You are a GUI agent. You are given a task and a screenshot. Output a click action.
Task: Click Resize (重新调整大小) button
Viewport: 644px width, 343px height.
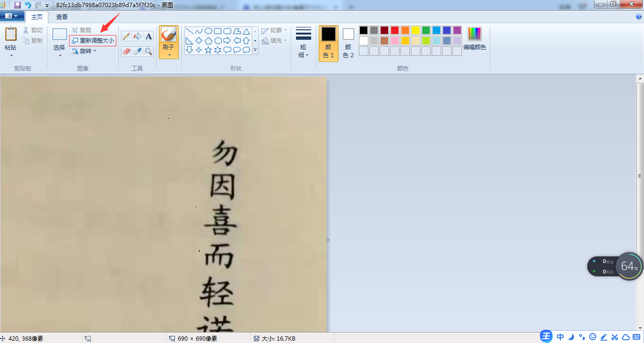tap(93, 41)
